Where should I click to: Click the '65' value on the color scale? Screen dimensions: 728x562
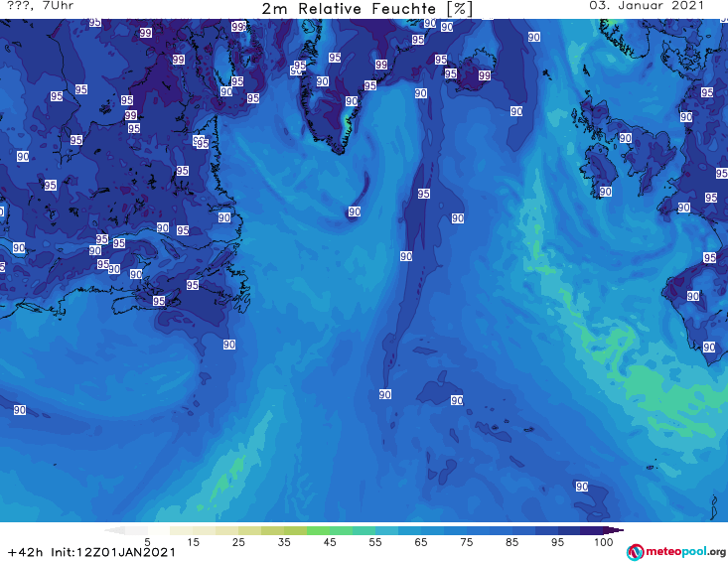pos(421,541)
